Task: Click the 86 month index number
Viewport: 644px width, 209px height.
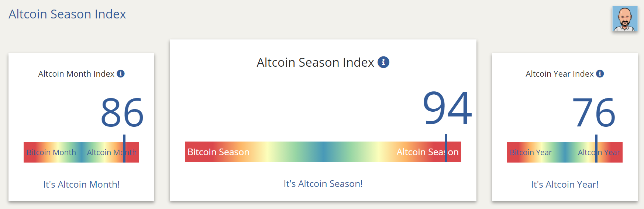Action: pyautogui.click(x=122, y=112)
